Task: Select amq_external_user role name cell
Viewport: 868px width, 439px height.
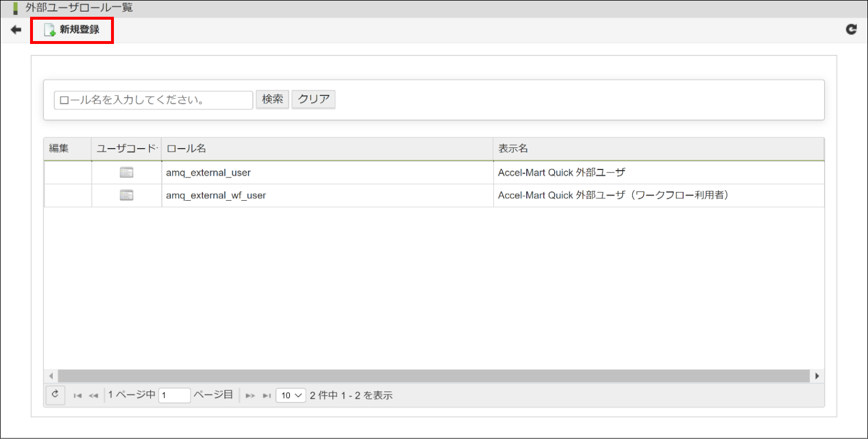Action: pyautogui.click(x=327, y=172)
